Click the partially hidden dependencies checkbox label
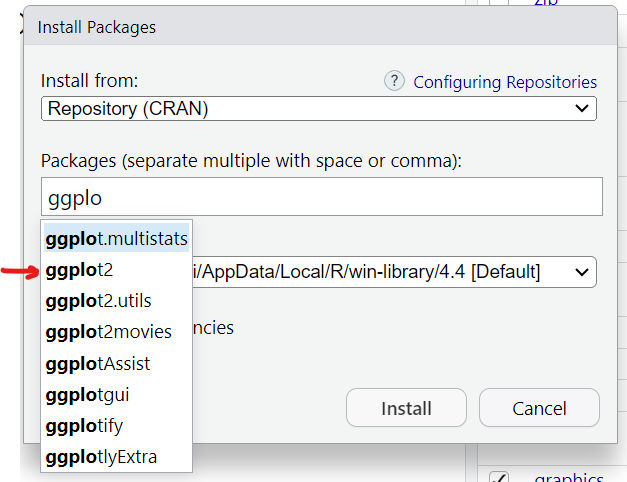Image resolution: width=627 pixels, height=482 pixels. [x=213, y=327]
